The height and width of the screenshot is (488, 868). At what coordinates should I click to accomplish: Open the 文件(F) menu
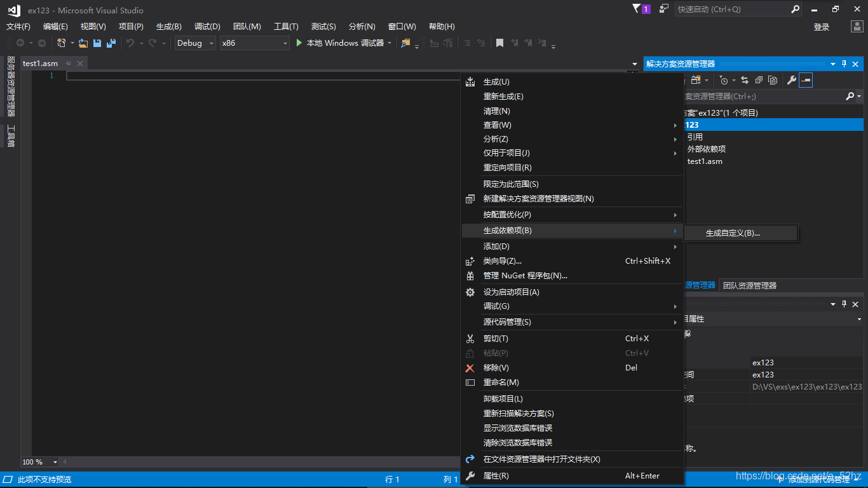coord(18,27)
